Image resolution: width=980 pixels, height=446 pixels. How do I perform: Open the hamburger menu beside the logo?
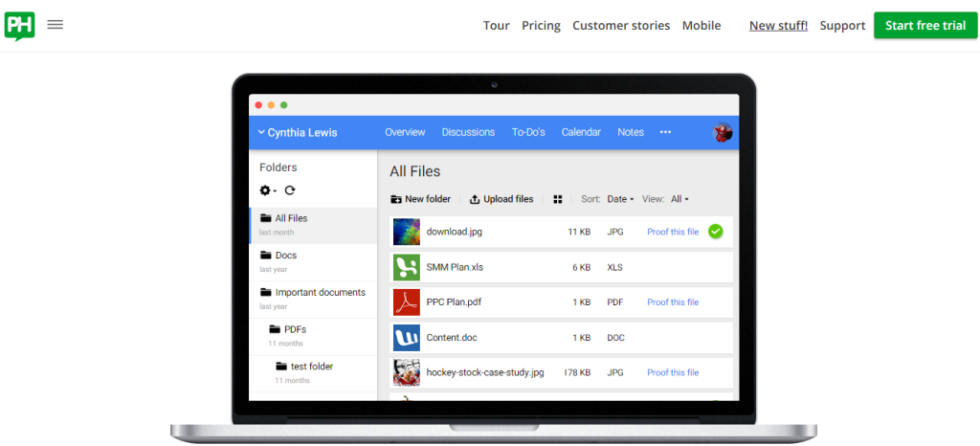(x=55, y=25)
